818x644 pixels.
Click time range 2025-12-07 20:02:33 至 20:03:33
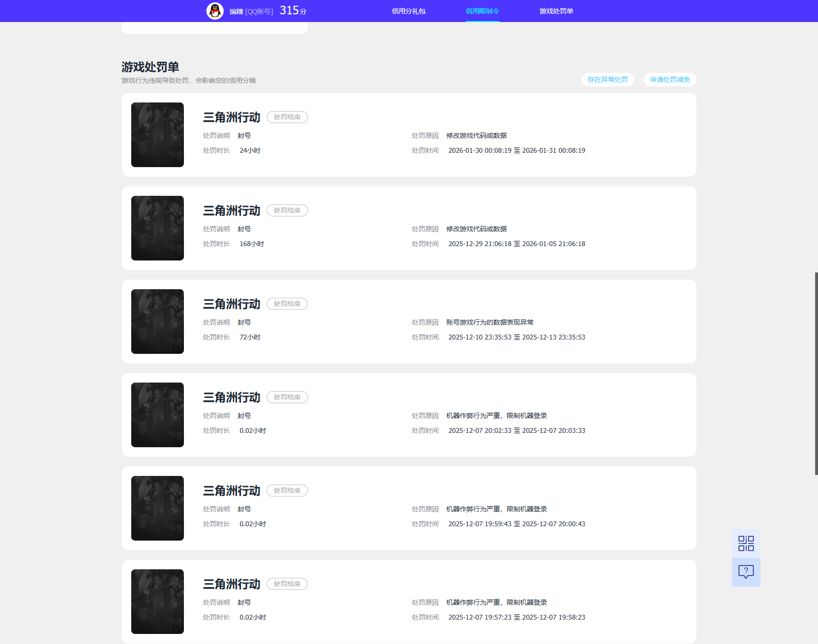(x=517, y=430)
